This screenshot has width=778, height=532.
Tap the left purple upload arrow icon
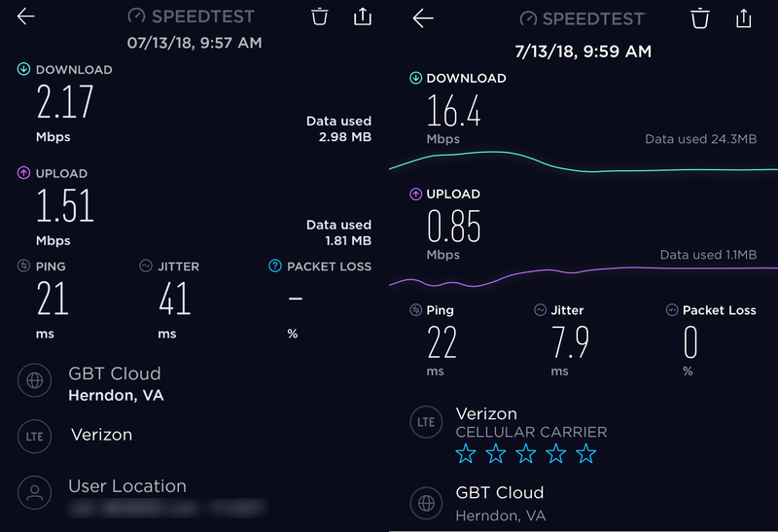[x=23, y=173]
